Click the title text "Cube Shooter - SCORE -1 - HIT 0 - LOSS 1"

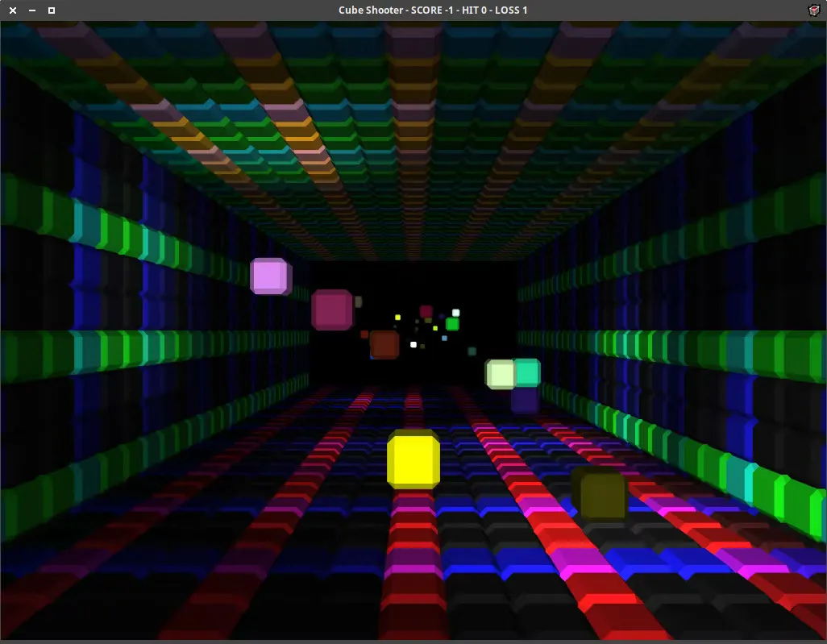[x=433, y=10]
